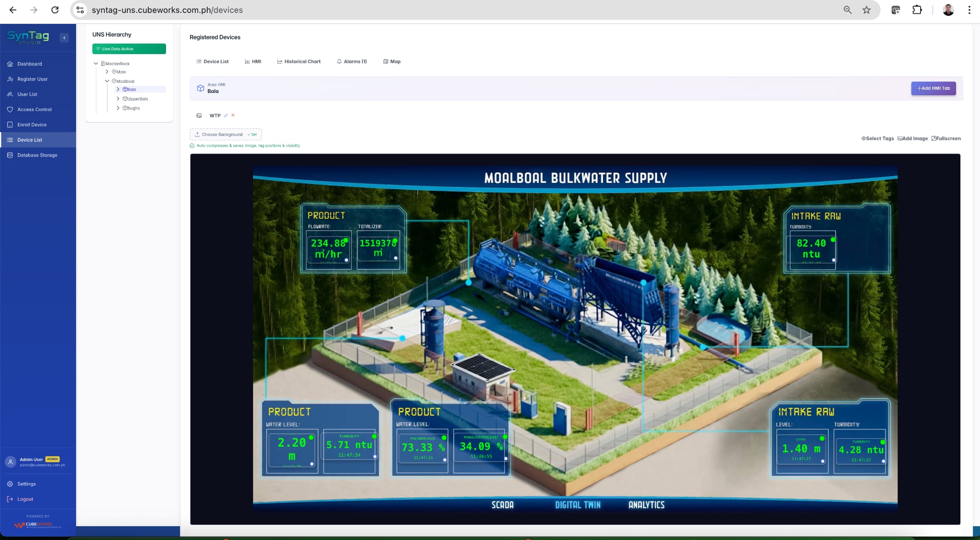Open Access Control from the sidebar

click(x=34, y=109)
